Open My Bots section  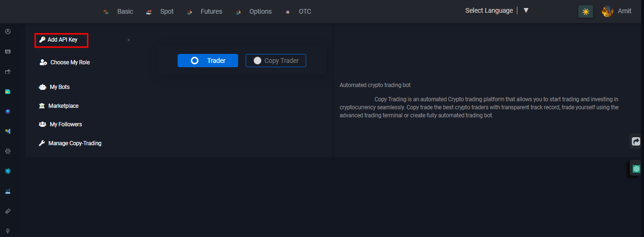pyautogui.click(x=54, y=87)
